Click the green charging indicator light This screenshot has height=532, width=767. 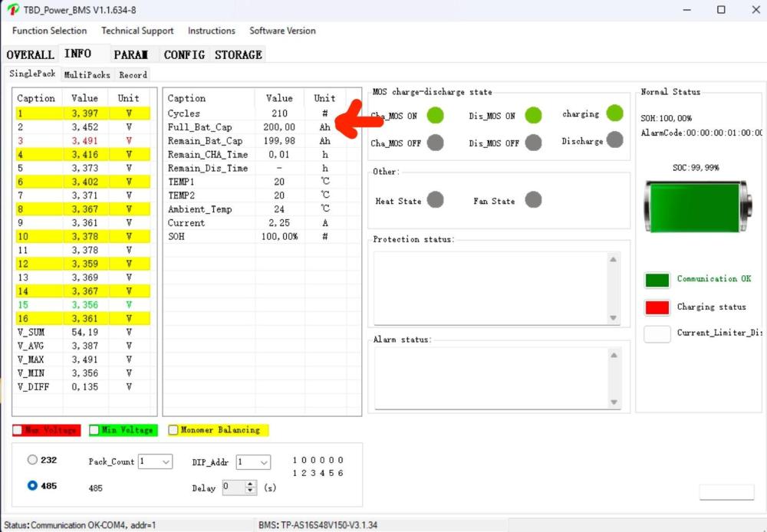[x=614, y=113]
